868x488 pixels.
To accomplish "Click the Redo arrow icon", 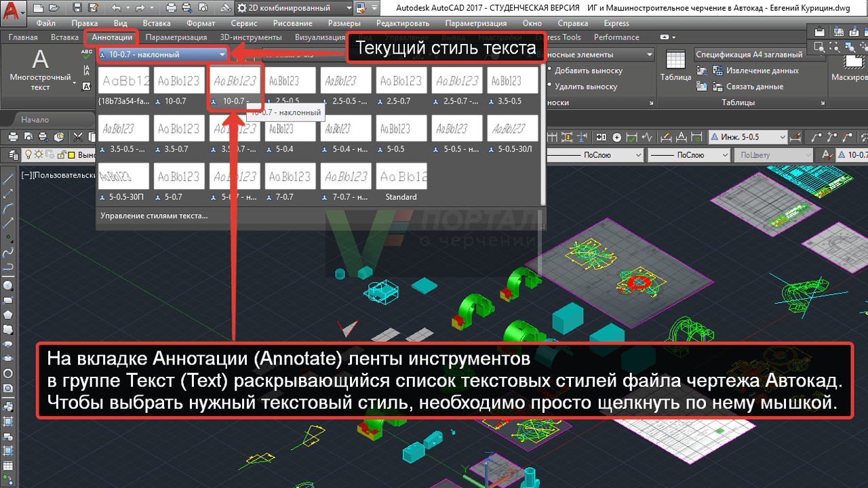I will 140,8.
